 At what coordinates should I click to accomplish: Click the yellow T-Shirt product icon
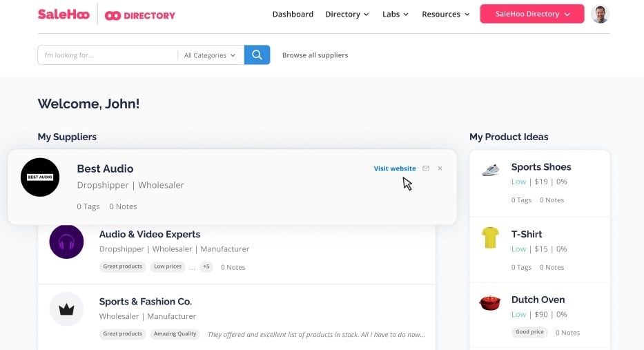pyautogui.click(x=490, y=238)
